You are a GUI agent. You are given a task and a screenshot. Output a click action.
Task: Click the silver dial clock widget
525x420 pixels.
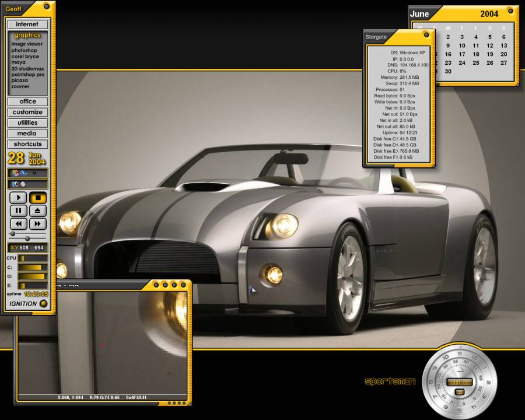[x=460, y=381]
